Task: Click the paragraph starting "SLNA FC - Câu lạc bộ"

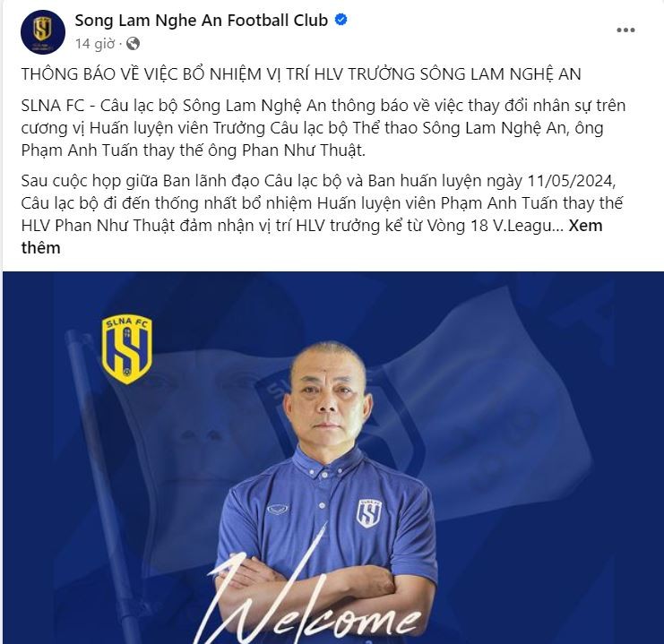Action: click(323, 128)
